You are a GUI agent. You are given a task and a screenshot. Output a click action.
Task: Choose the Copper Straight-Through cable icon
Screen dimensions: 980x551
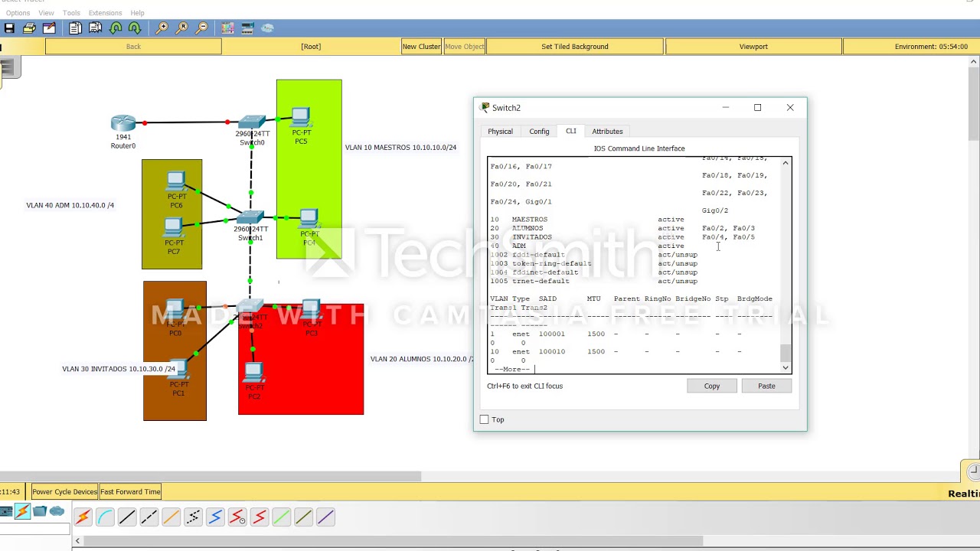tap(127, 517)
